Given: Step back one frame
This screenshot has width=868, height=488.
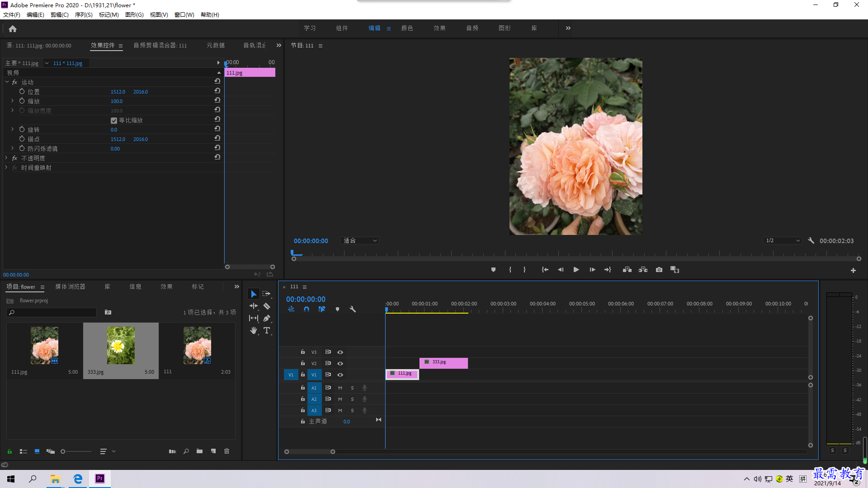Looking at the screenshot, I should [561, 270].
